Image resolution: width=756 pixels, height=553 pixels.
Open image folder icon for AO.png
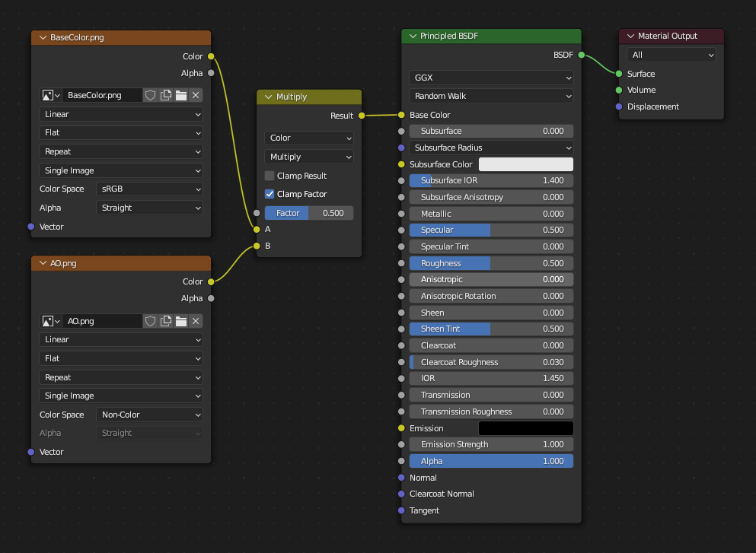point(180,321)
